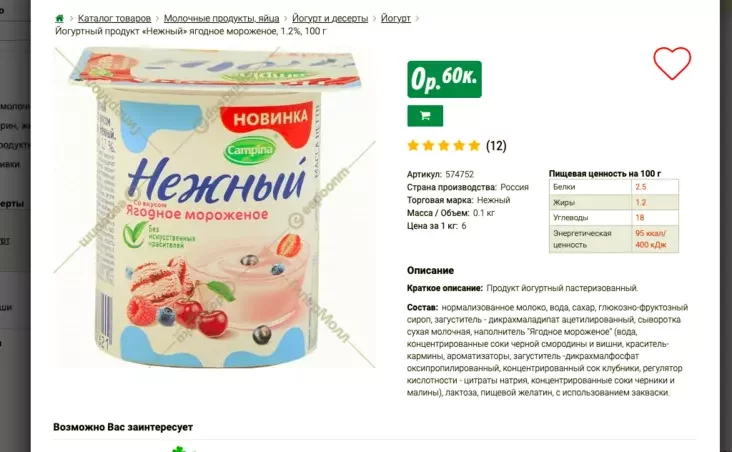Viewport: 732px width, 452px height.
Task: Add yogurt to cart with green cart button
Action: click(425, 116)
